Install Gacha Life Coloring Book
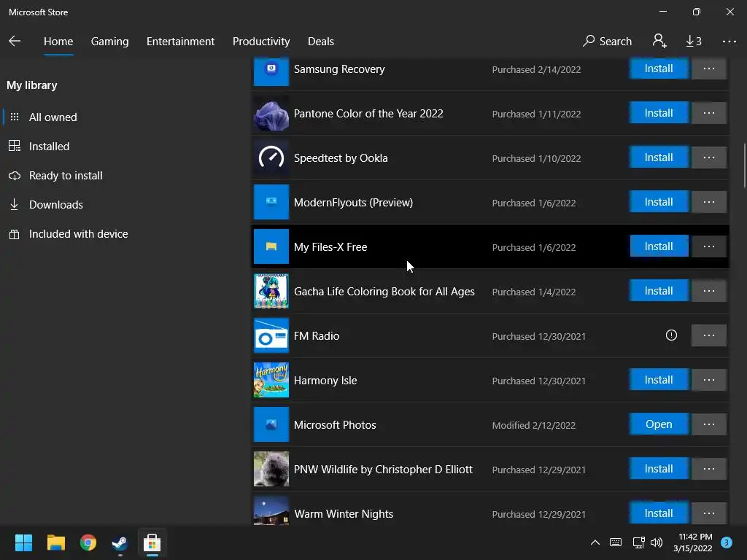The height and width of the screenshot is (560, 747). pos(659,290)
